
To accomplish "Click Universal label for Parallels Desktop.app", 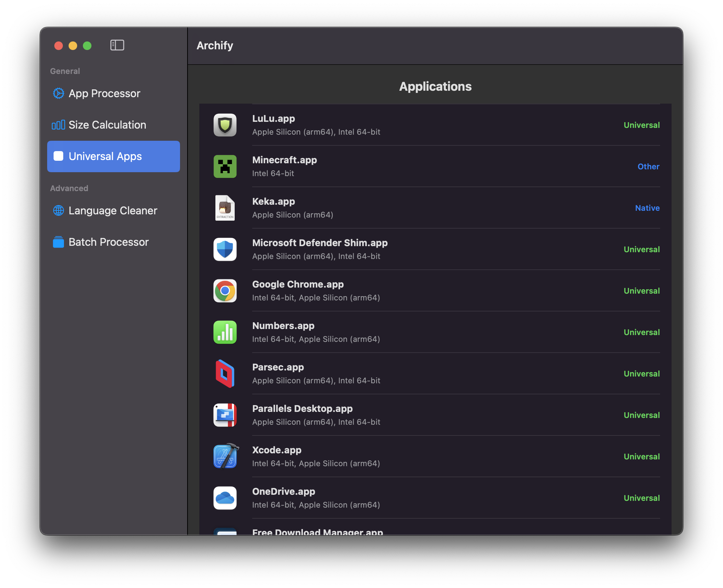I will (x=642, y=415).
